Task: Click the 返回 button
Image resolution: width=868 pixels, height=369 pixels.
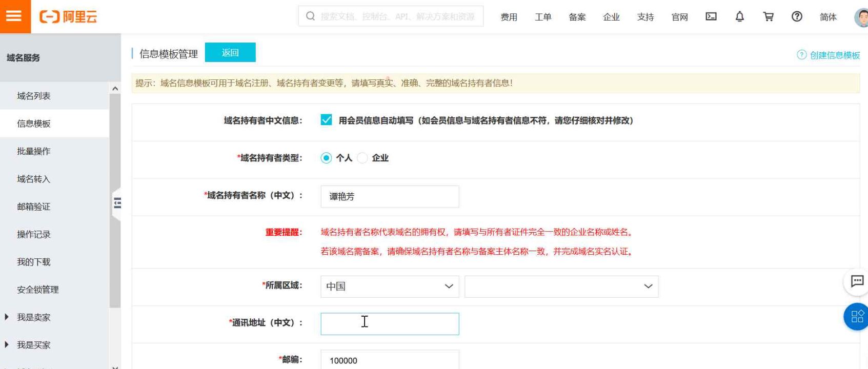Action: click(230, 52)
